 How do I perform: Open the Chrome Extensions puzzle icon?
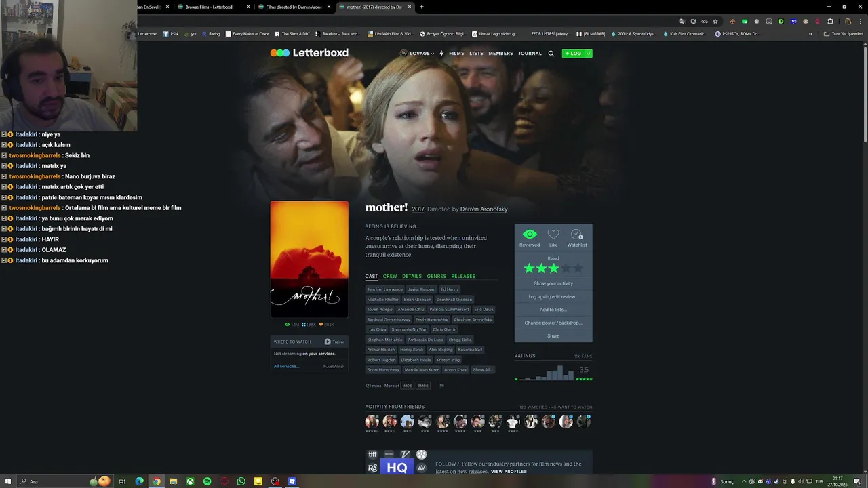point(830,21)
